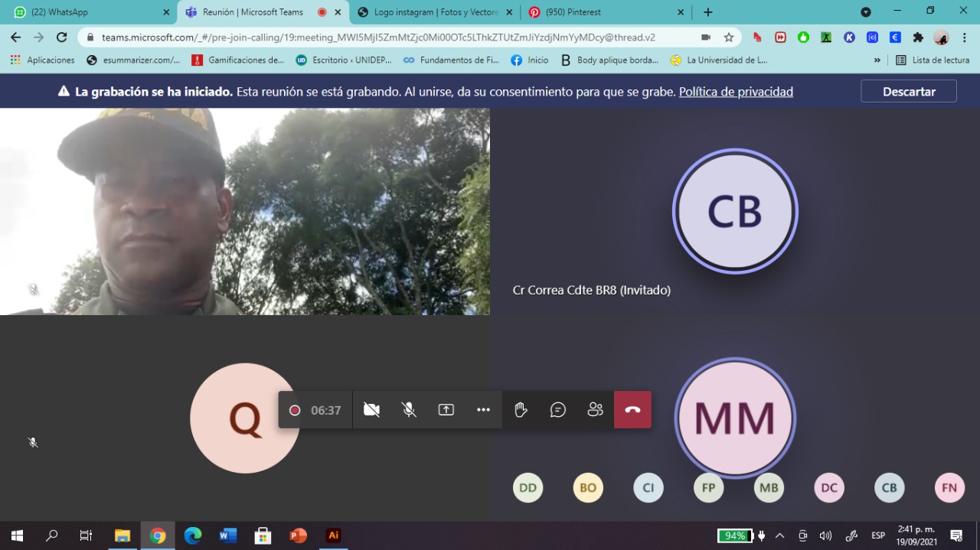Select the Q participant avatar
Screen dimensions: 980x550
(x=245, y=418)
